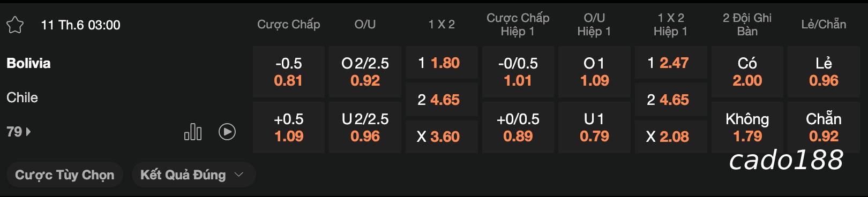Open Bolivia team name link

[x=28, y=63]
